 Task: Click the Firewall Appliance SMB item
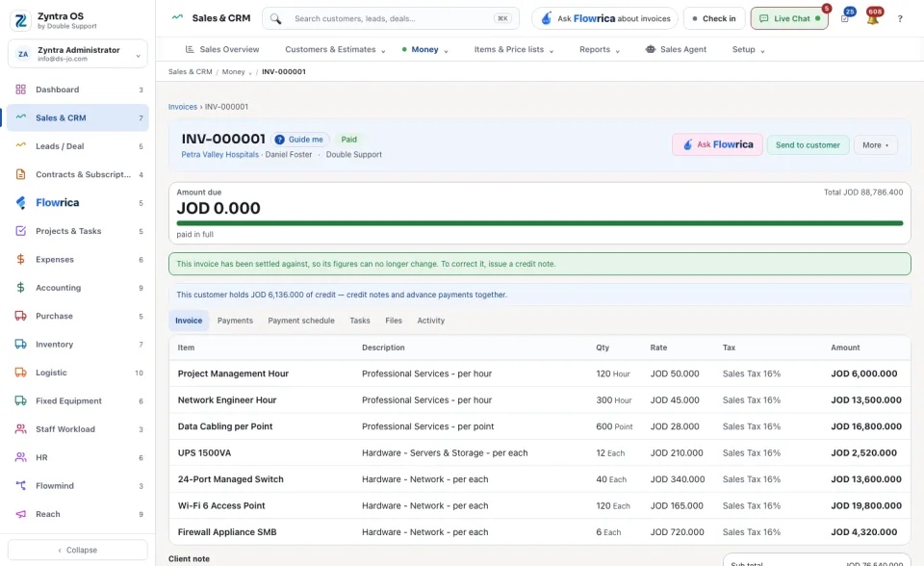point(227,532)
